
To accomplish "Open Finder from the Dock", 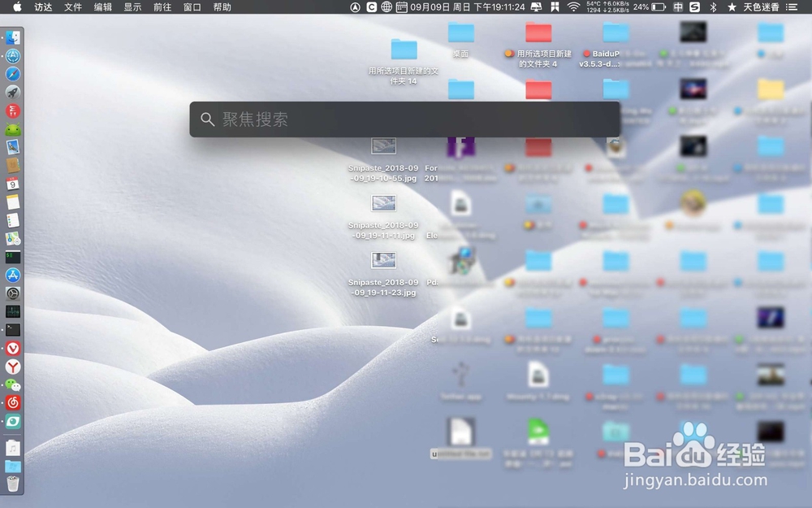I will click(x=13, y=37).
